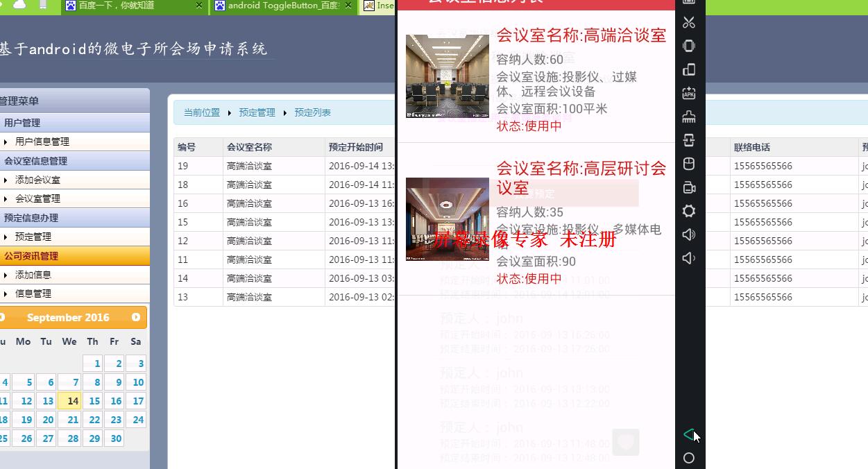This screenshot has width=868, height=469.
Task: Tap the 会议室名称:高端洽谈室 title
Action: [581, 35]
